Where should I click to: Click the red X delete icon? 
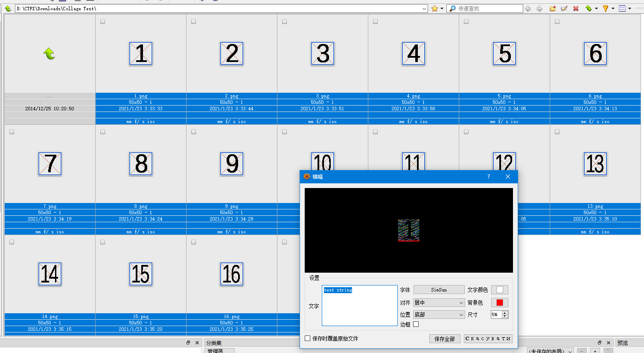pos(576,9)
